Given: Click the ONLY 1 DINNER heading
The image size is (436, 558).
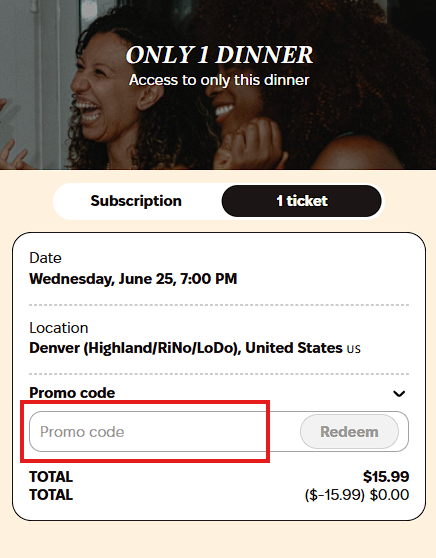Looking at the screenshot, I should pyautogui.click(x=219, y=55).
